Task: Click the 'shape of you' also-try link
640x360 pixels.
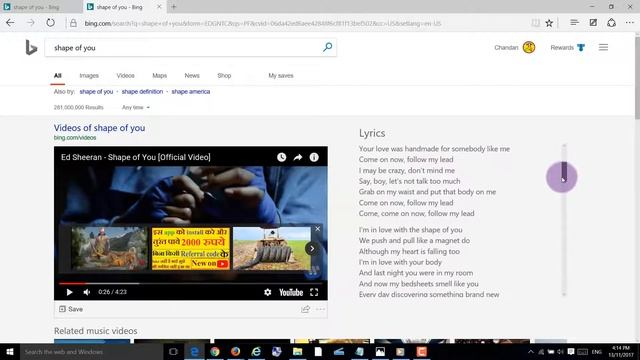Action: (96, 91)
